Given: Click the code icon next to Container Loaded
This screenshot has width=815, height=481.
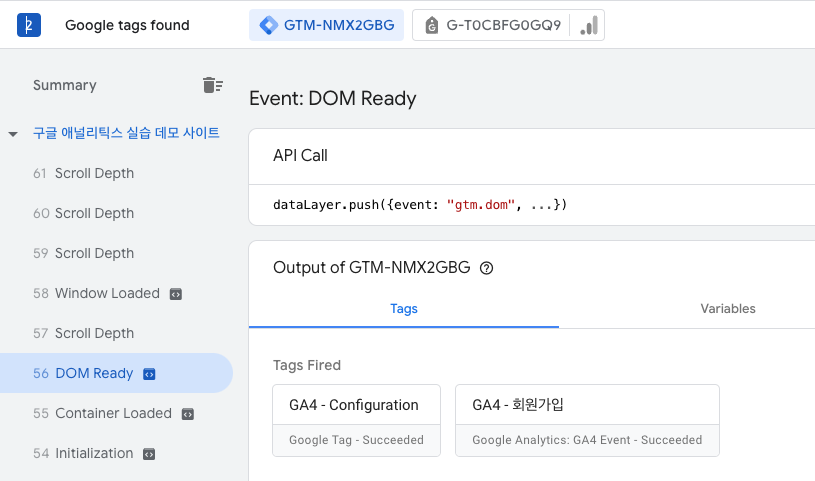Looking at the screenshot, I should point(188,414).
